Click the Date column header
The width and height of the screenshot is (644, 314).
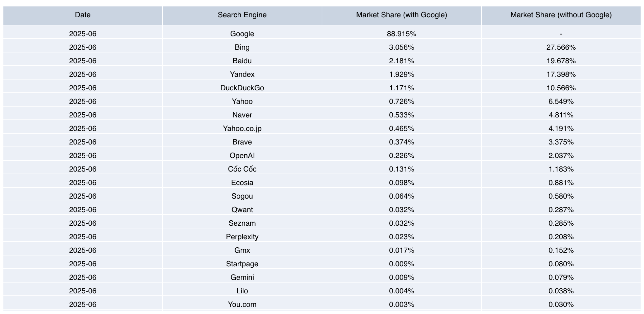click(83, 15)
